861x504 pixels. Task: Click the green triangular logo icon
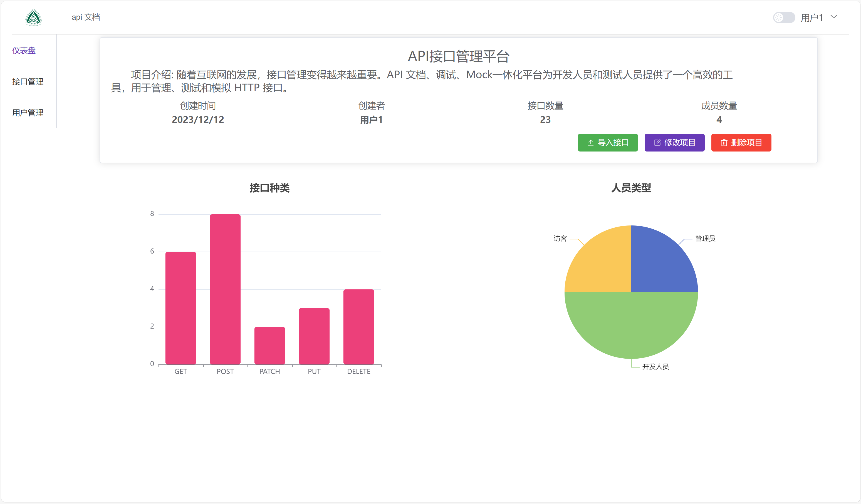tap(33, 18)
